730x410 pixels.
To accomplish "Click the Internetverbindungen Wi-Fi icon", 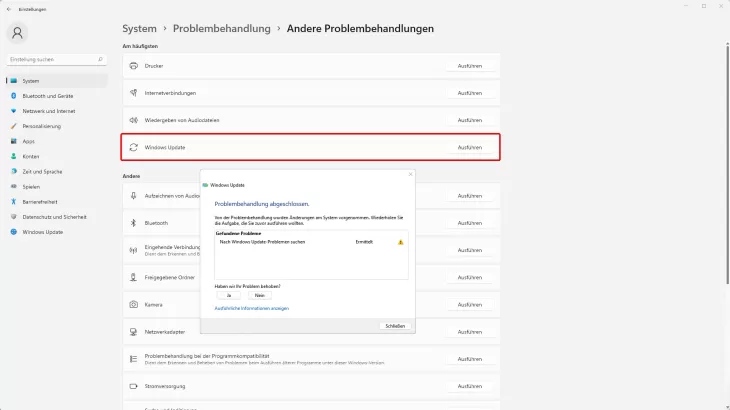I will (133, 93).
